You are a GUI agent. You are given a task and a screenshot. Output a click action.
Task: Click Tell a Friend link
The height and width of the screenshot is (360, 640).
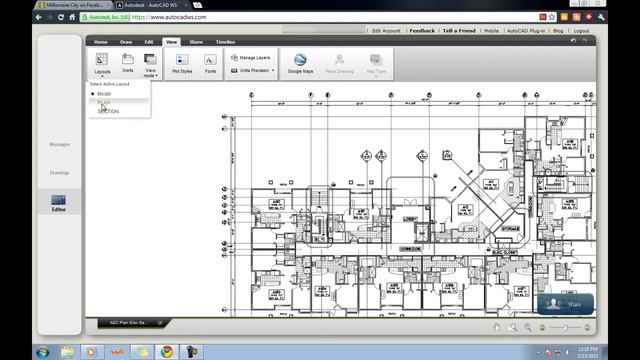click(x=459, y=31)
